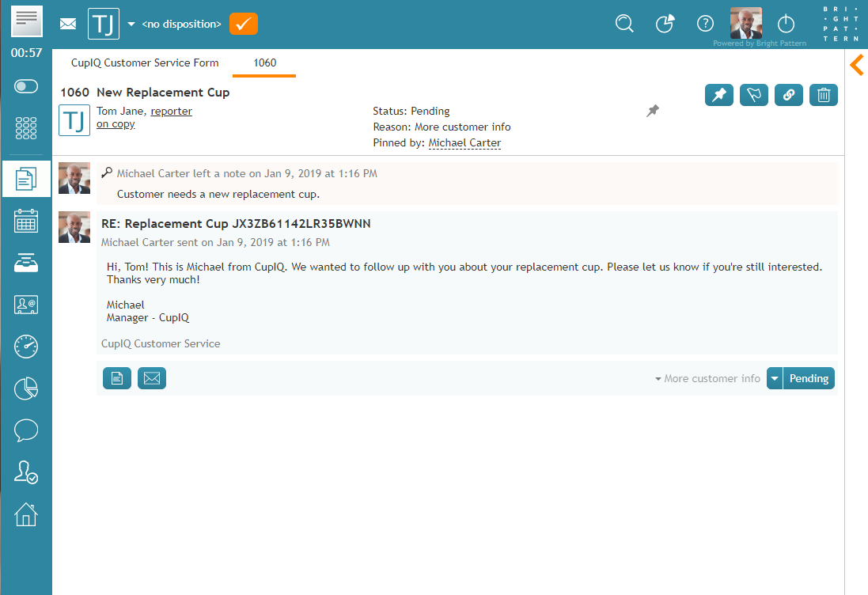Select the TJ contact avatar in header
Image resolution: width=868 pixels, height=595 pixels.
[x=104, y=24]
